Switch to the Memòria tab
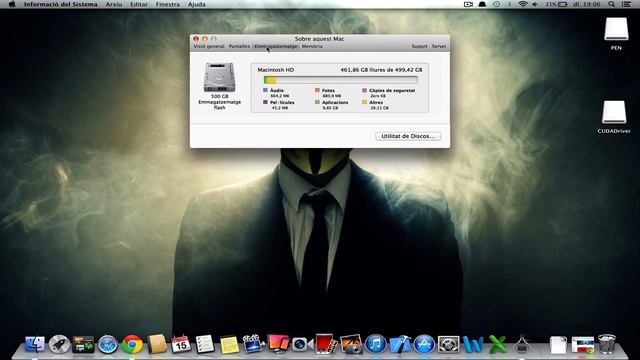 pyautogui.click(x=312, y=46)
